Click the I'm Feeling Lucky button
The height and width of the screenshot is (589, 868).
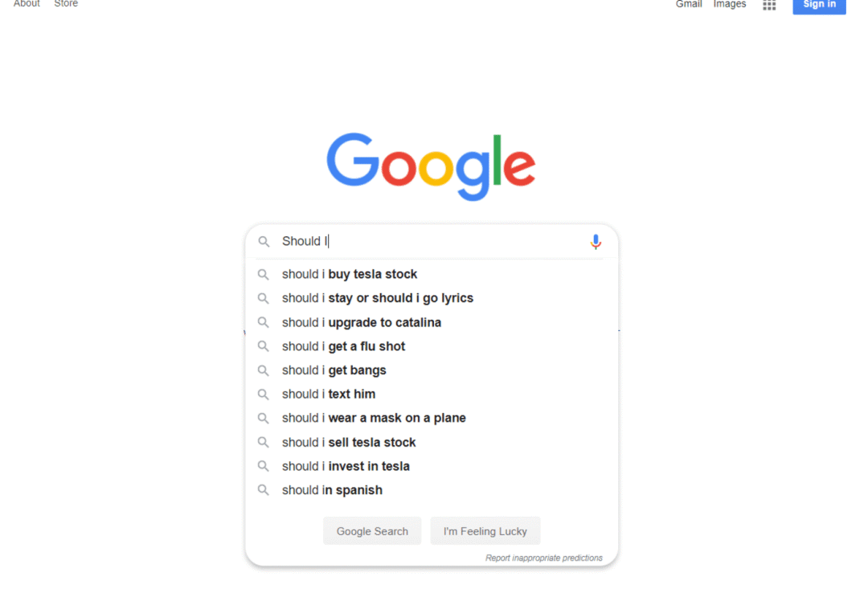click(x=485, y=531)
